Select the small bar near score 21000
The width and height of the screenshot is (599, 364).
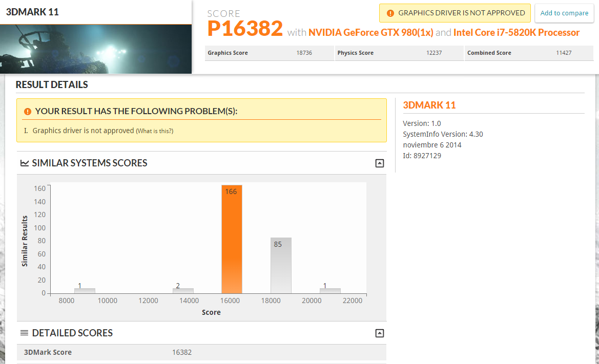[330, 291]
